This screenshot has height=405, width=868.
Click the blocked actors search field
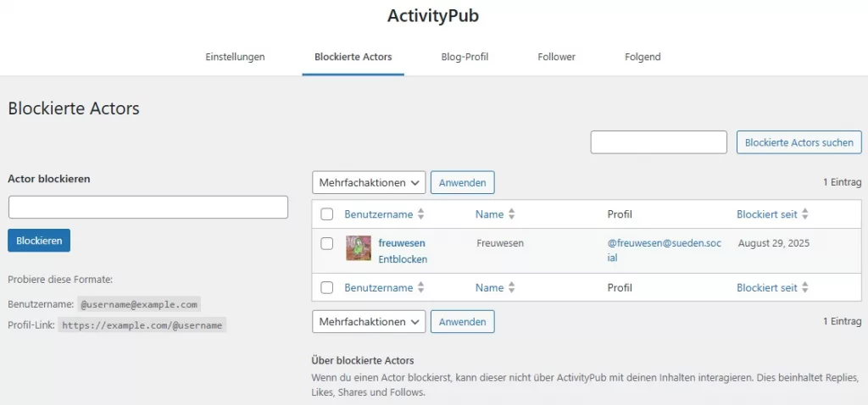(x=659, y=142)
